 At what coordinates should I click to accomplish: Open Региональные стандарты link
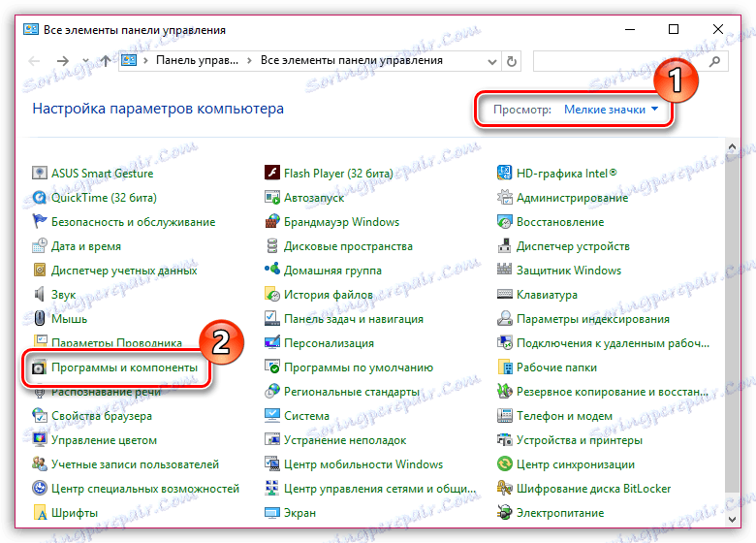tap(352, 392)
